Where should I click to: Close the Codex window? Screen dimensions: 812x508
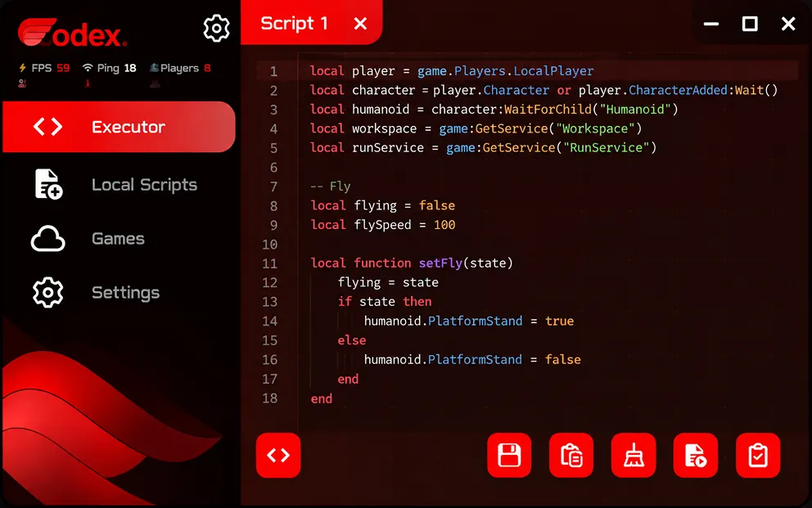[x=788, y=24]
